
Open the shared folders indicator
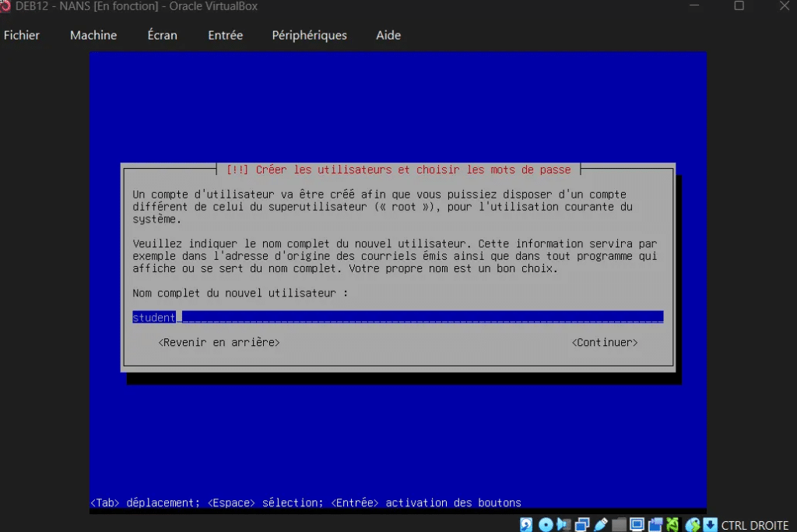618,525
